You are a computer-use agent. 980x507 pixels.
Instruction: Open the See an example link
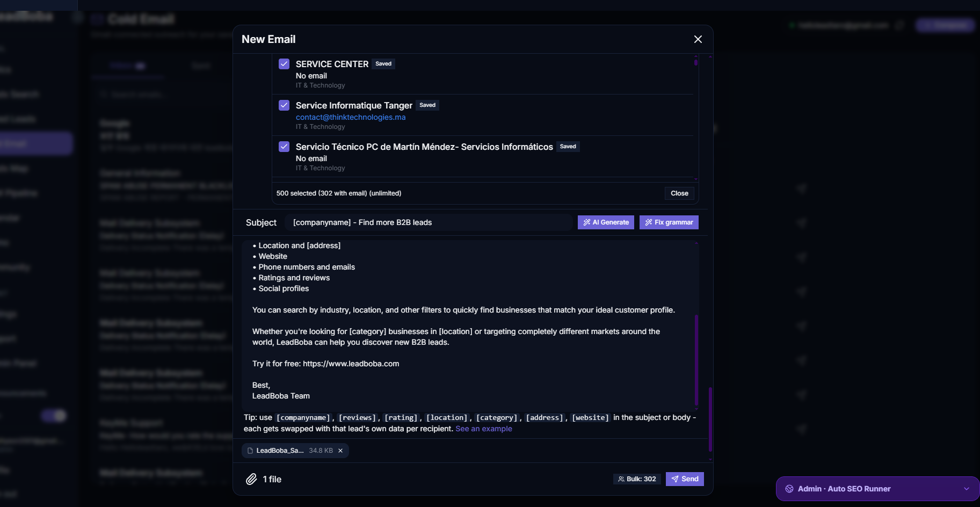pyautogui.click(x=483, y=429)
